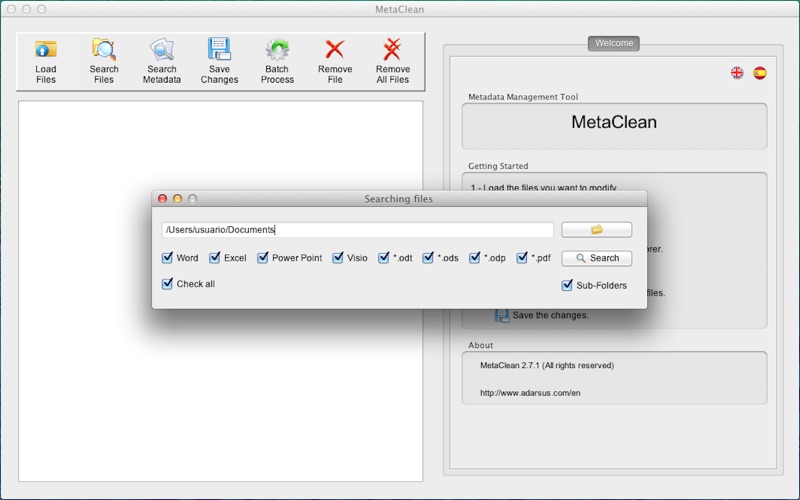Select the Welcome tab

614,43
